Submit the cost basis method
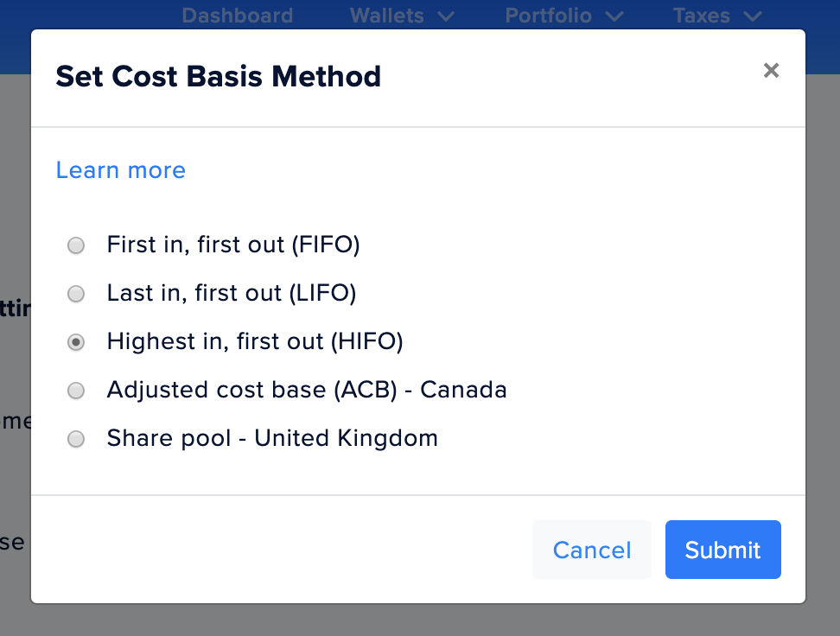The width and height of the screenshot is (840, 636). [722, 550]
